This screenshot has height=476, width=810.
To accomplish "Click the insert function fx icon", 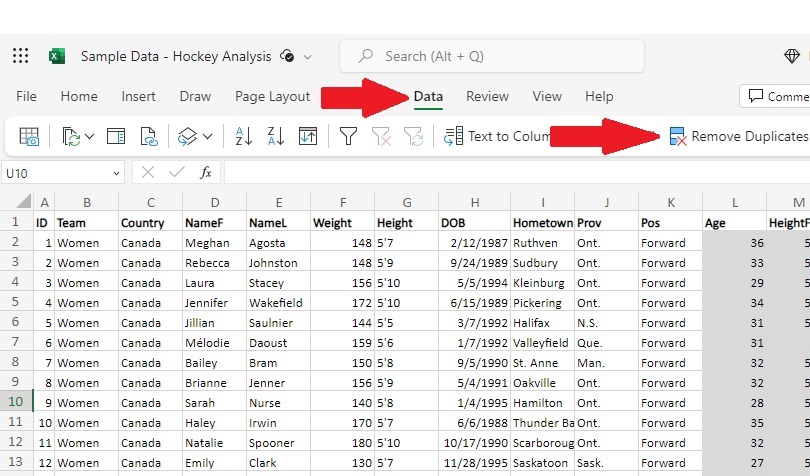I will click(x=206, y=173).
